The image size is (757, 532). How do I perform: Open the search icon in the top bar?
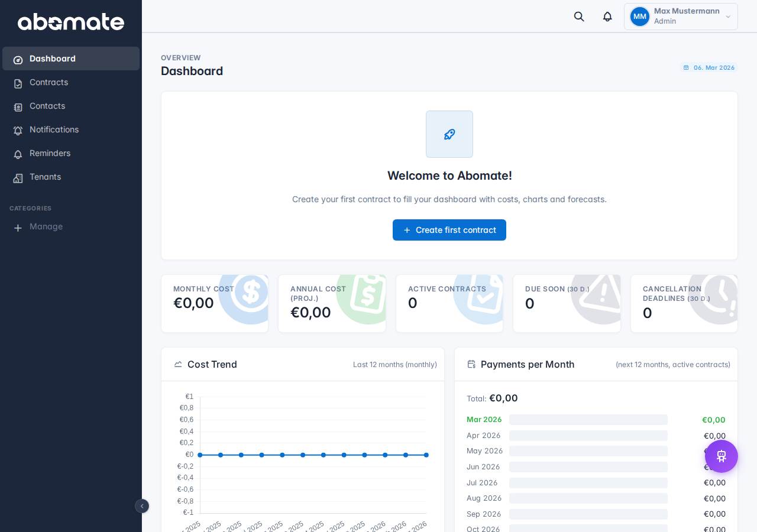tap(578, 16)
